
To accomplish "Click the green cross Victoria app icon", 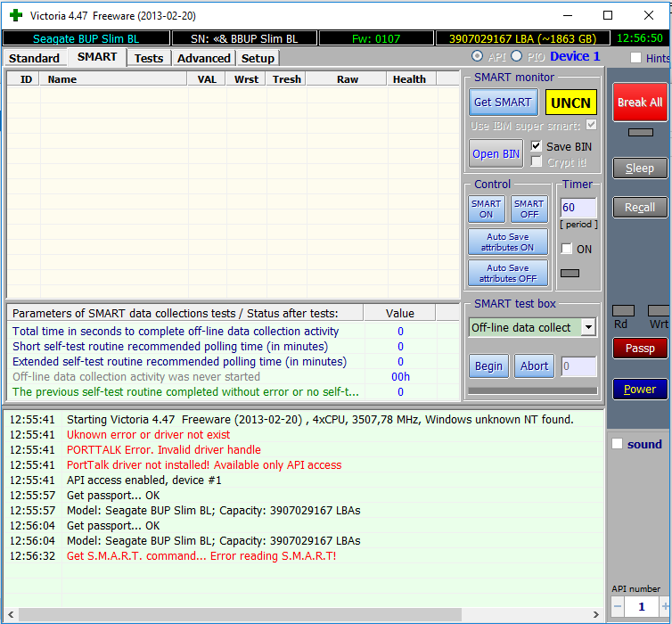I will pyautogui.click(x=16, y=15).
